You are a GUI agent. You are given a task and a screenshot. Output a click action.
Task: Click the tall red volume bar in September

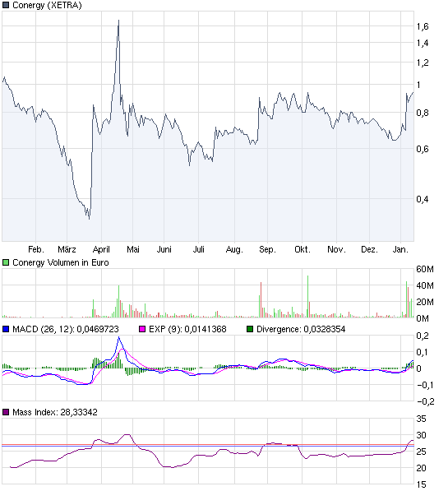[x=261, y=300]
